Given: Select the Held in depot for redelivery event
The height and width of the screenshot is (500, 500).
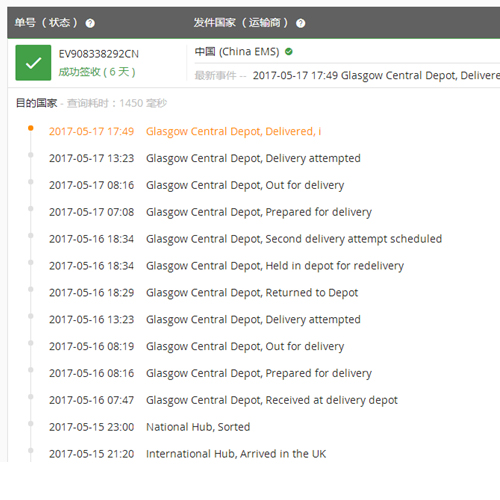Looking at the screenshot, I should [226, 266].
